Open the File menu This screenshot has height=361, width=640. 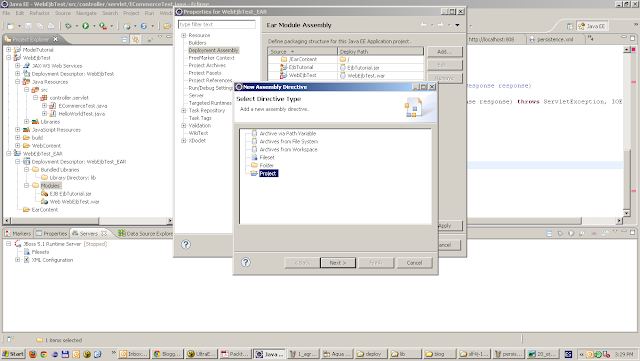pyautogui.click(x=7, y=13)
